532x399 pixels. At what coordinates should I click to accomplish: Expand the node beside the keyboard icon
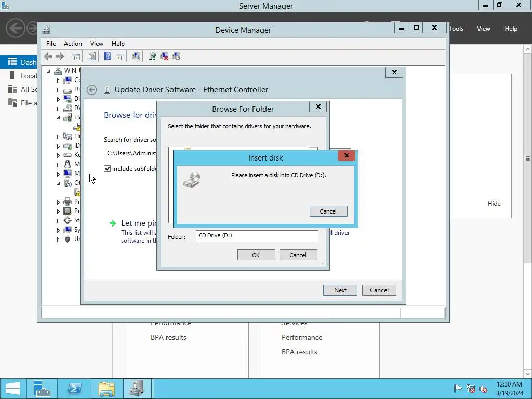[x=58, y=155]
